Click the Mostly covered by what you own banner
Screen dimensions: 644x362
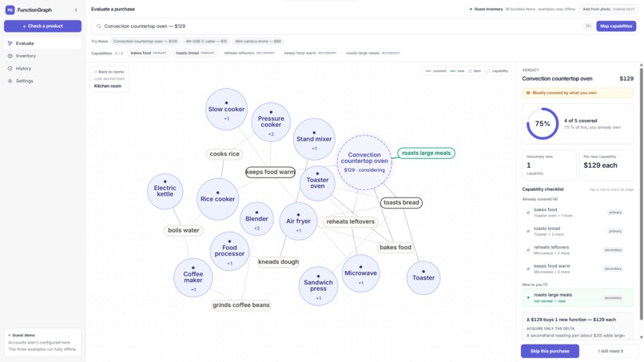578,93
